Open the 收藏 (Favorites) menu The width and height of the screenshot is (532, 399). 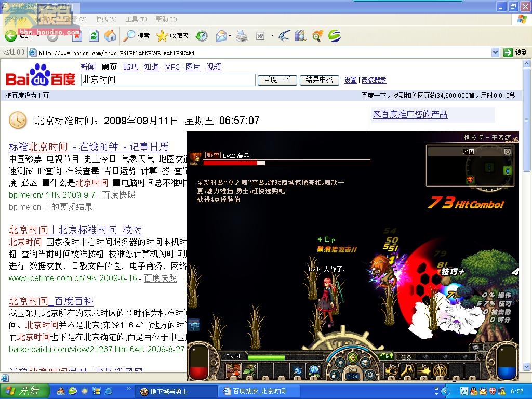click(x=106, y=19)
